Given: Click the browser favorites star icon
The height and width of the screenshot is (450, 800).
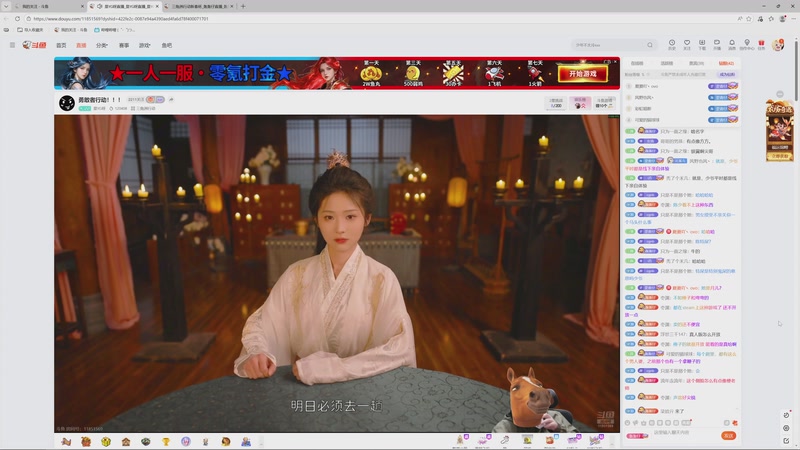Looking at the screenshot, I should (x=749, y=19).
